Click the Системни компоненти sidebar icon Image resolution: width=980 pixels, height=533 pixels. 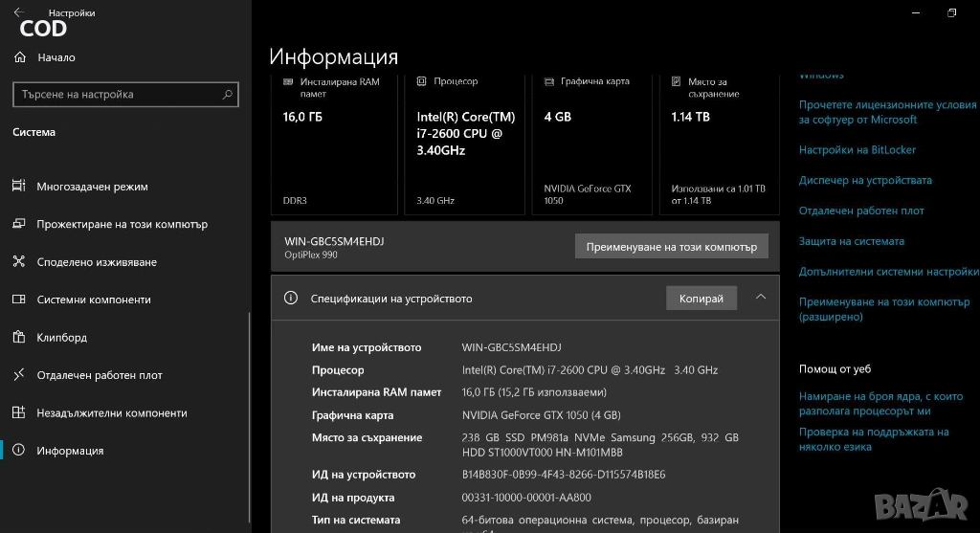[x=19, y=300]
